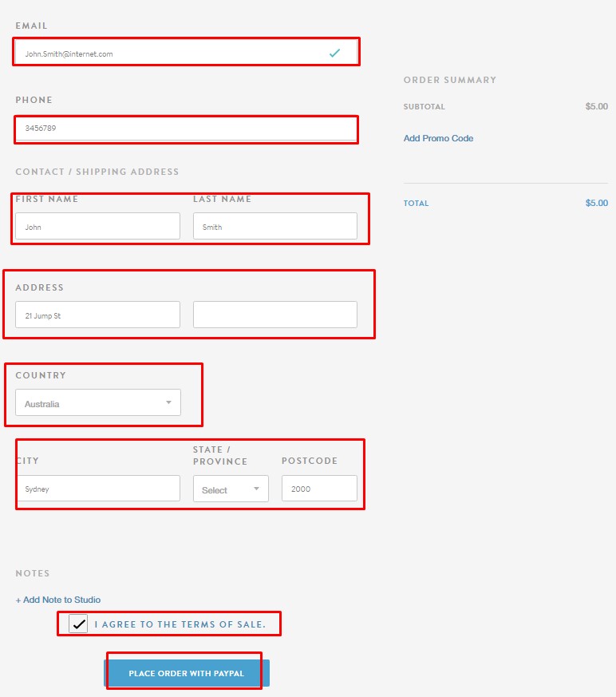Toggle the terms of sale checkbox

click(78, 624)
